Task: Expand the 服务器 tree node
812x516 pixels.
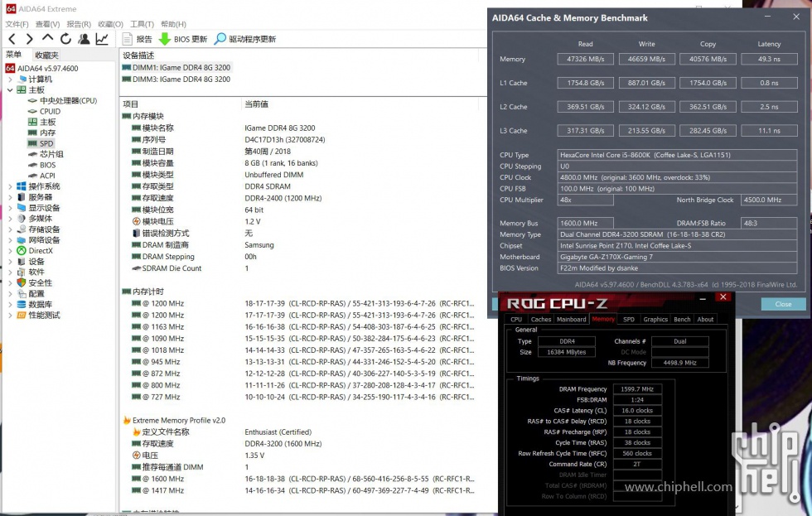Action: pos(10,197)
